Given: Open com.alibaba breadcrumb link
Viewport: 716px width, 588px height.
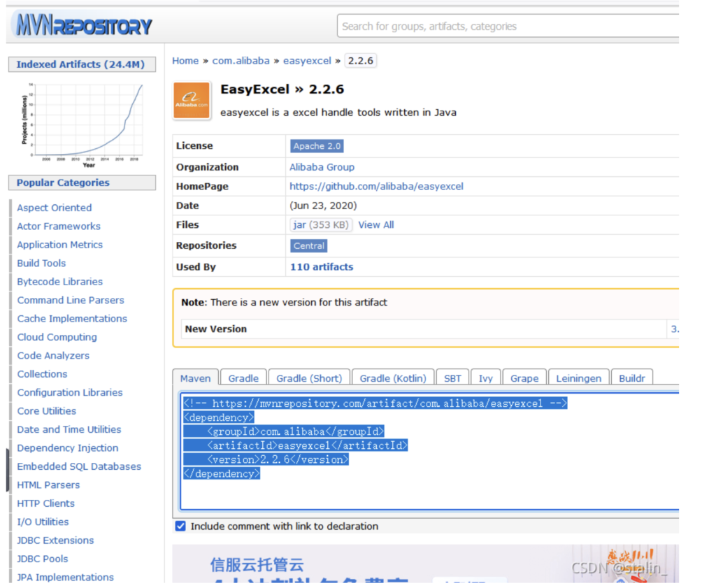Looking at the screenshot, I should point(241,61).
